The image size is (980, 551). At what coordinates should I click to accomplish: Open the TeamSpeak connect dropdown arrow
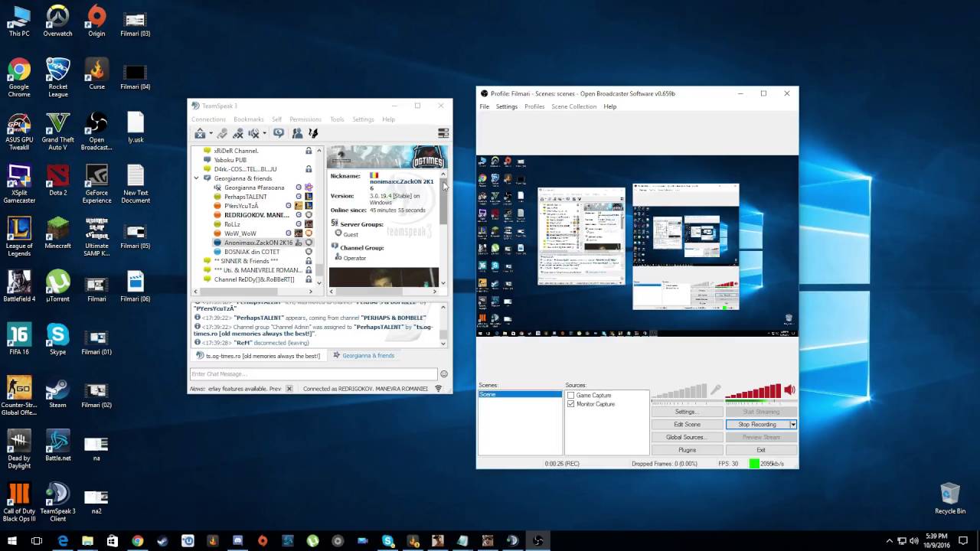(211, 134)
